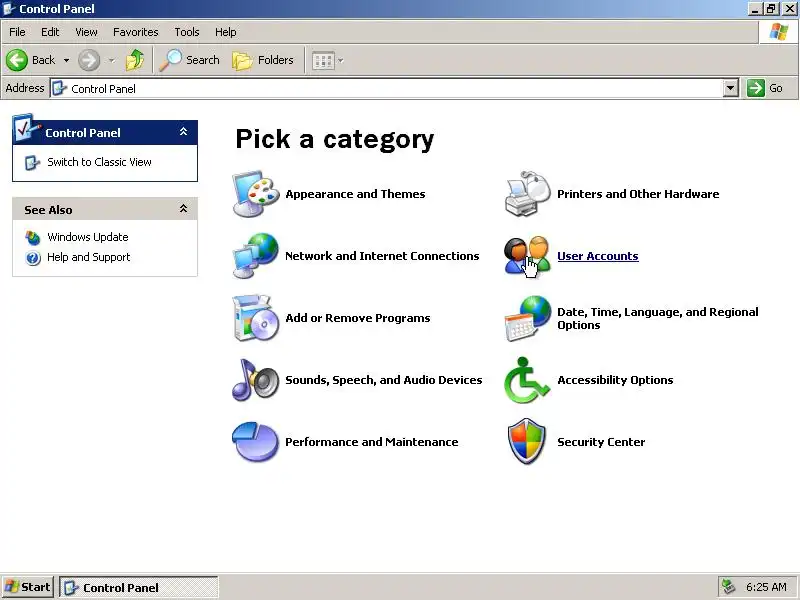The height and width of the screenshot is (600, 800).
Task: Click the Control Panel icon in the address bar
Action: (x=60, y=88)
